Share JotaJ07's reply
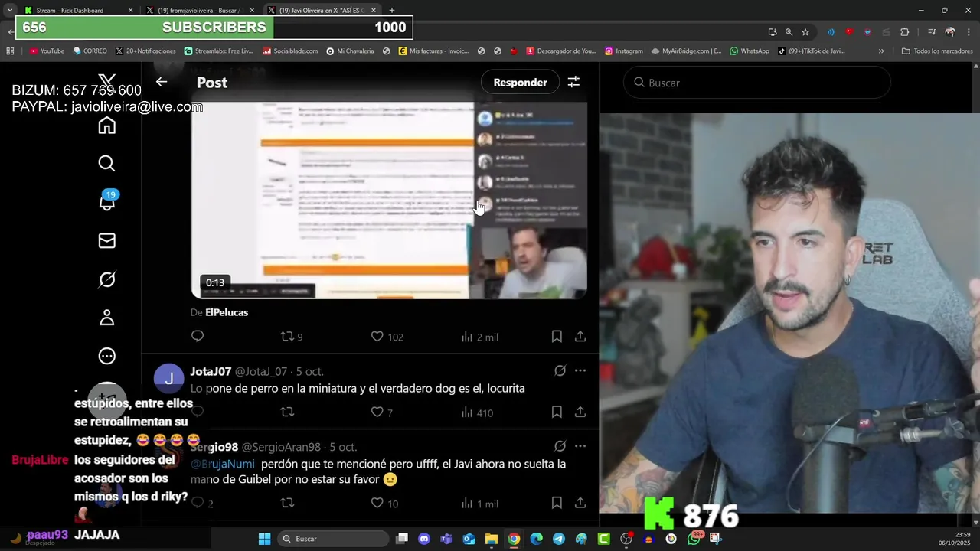The width and height of the screenshot is (980, 551). click(x=580, y=412)
